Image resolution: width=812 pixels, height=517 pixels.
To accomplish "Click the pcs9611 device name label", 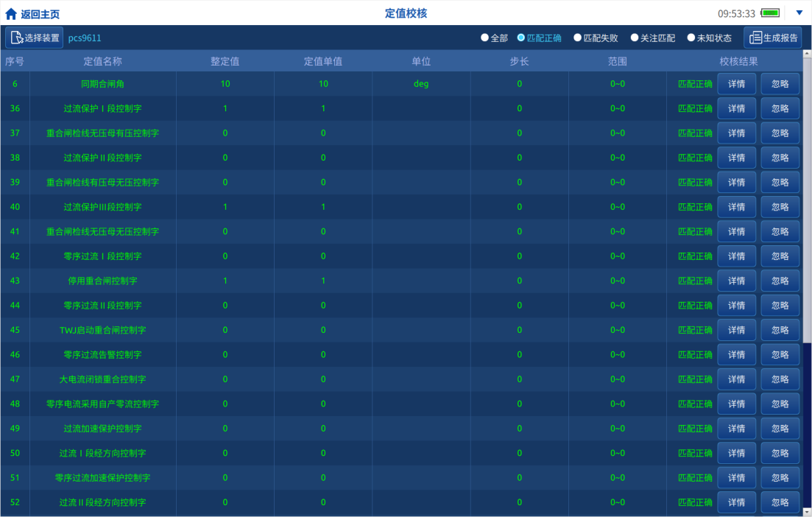I will click(85, 38).
